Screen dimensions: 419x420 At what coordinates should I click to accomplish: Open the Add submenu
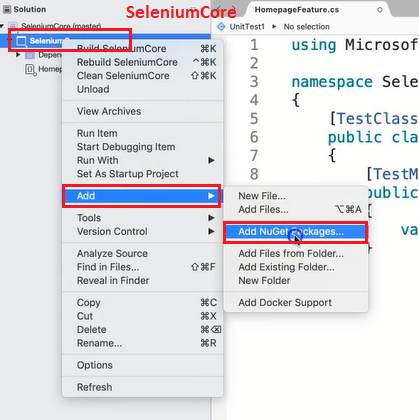142,196
